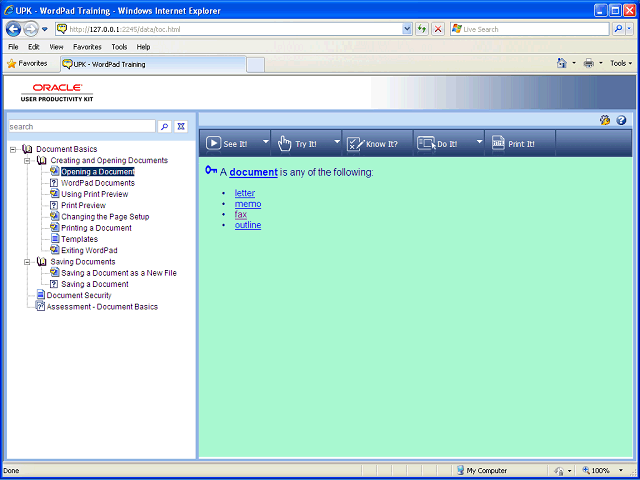Collapse Creating and Opening Documents node
Image resolution: width=640 pixels, height=480 pixels.
(x=27, y=160)
